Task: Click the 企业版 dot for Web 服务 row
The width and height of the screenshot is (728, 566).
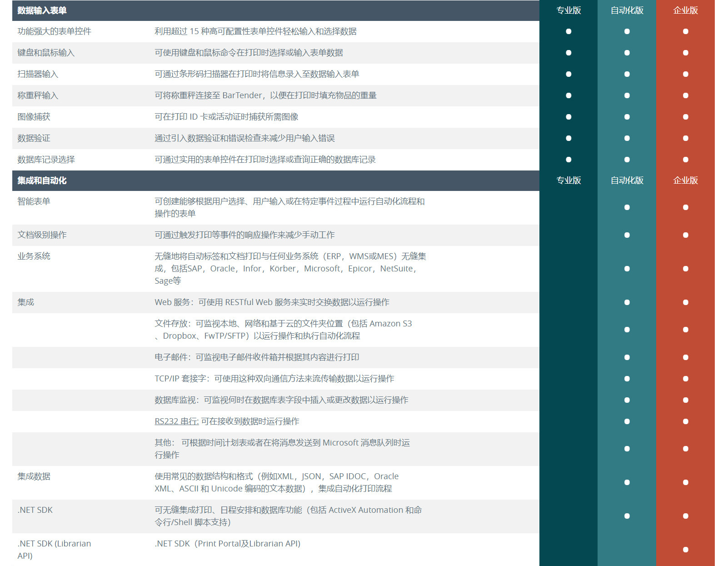Action: [x=686, y=302]
